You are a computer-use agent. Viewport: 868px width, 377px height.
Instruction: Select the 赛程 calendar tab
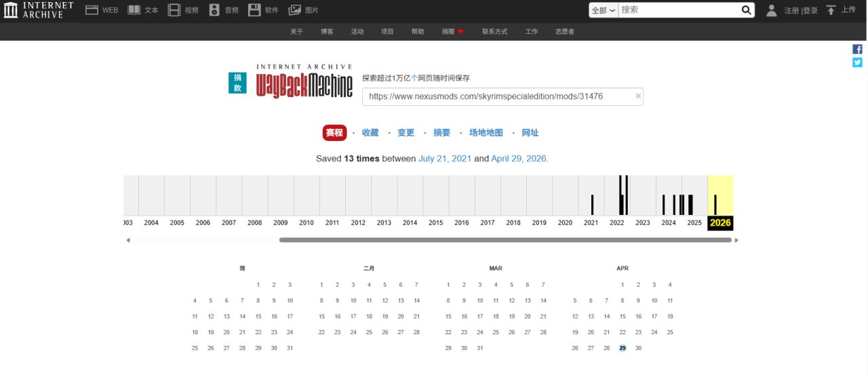click(x=334, y=133)
